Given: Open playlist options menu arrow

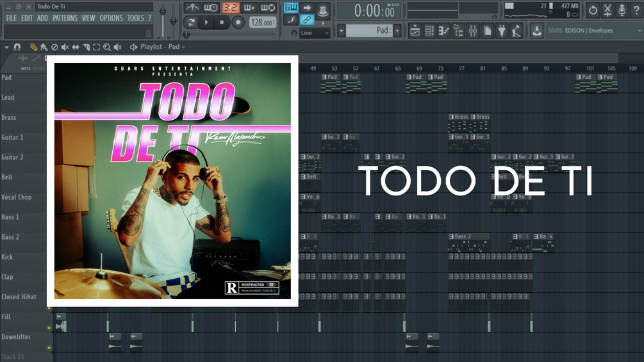Looking at the screenshot, I should point(6,47).
